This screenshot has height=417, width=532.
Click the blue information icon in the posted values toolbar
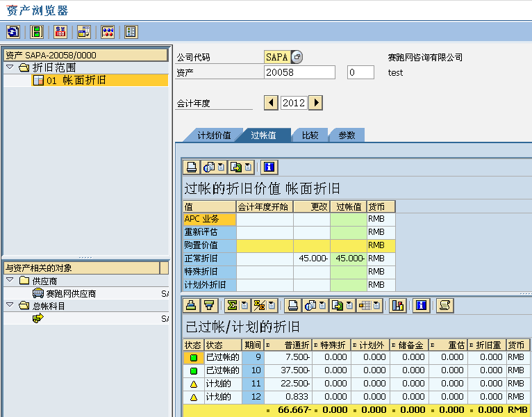click(x=269, y=167)
